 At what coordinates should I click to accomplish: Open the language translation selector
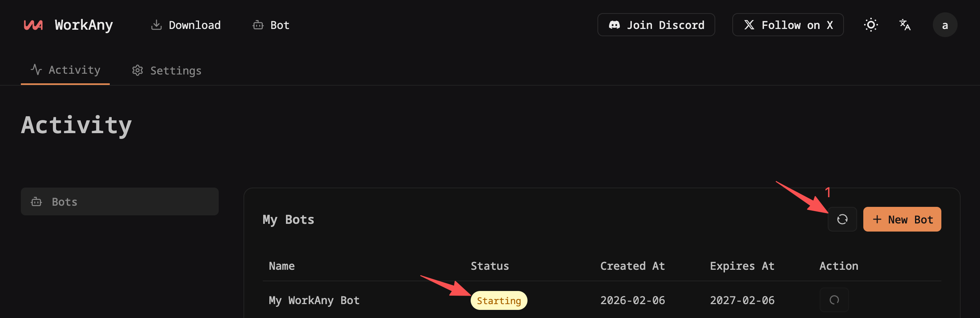click(905, 25)
